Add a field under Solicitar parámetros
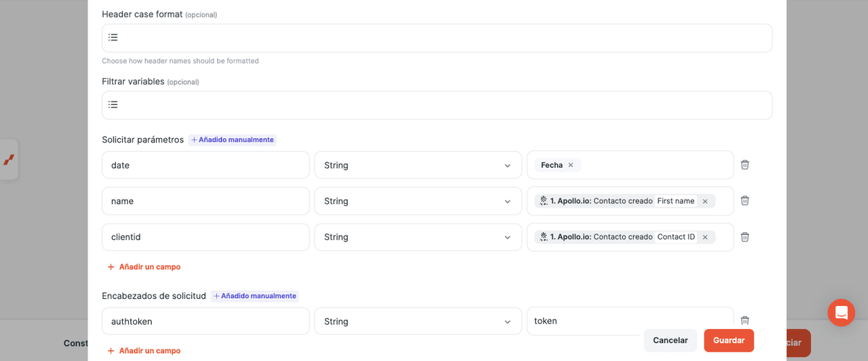 pos(144,267)
